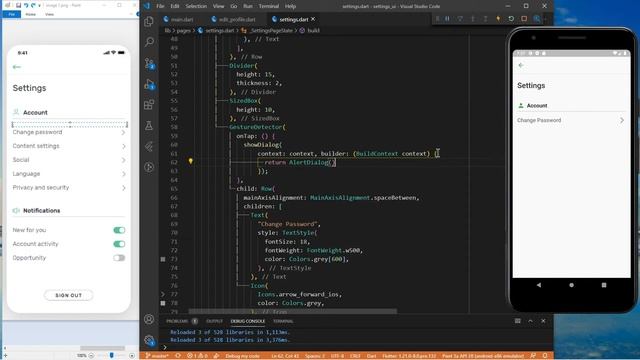Image resolution: width=640 pixels, height=360 pixels.
Task: Click Redo in Paint's quick access toolbar
Action: [x=33, y=5]
